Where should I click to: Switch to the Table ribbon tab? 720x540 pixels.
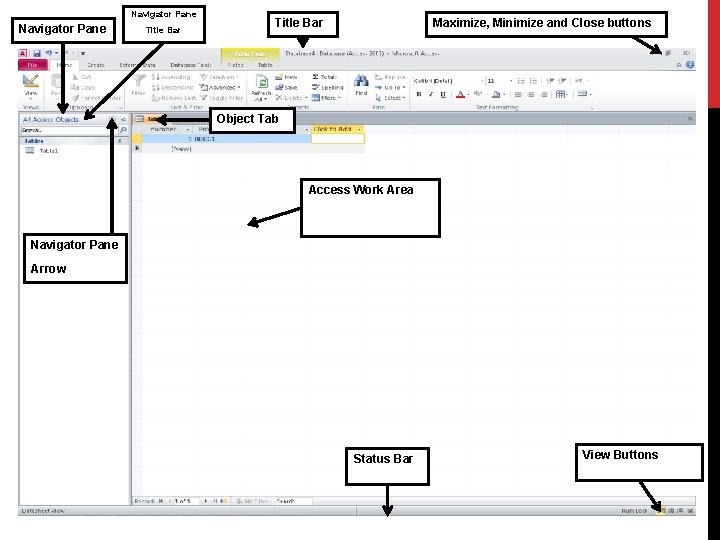265,65
